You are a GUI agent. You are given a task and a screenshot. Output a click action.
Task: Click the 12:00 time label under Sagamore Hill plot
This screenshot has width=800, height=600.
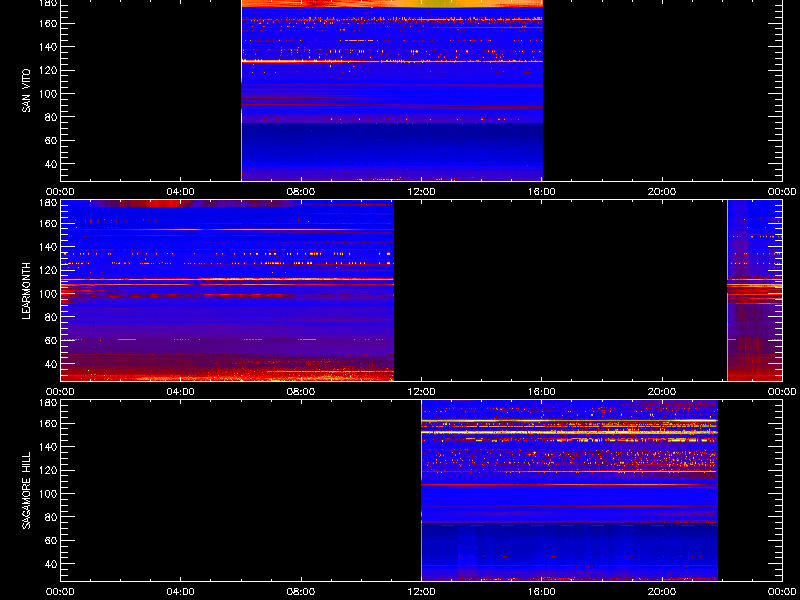[421, 592]
